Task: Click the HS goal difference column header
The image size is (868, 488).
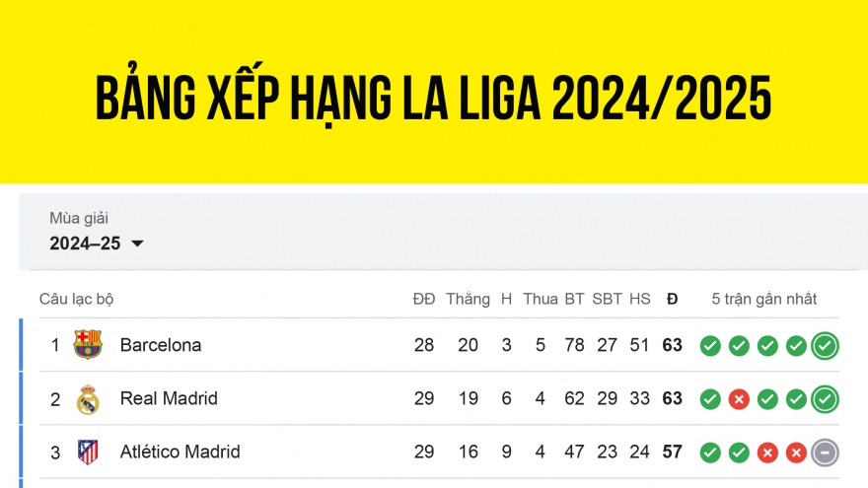Action: (640, 299)
